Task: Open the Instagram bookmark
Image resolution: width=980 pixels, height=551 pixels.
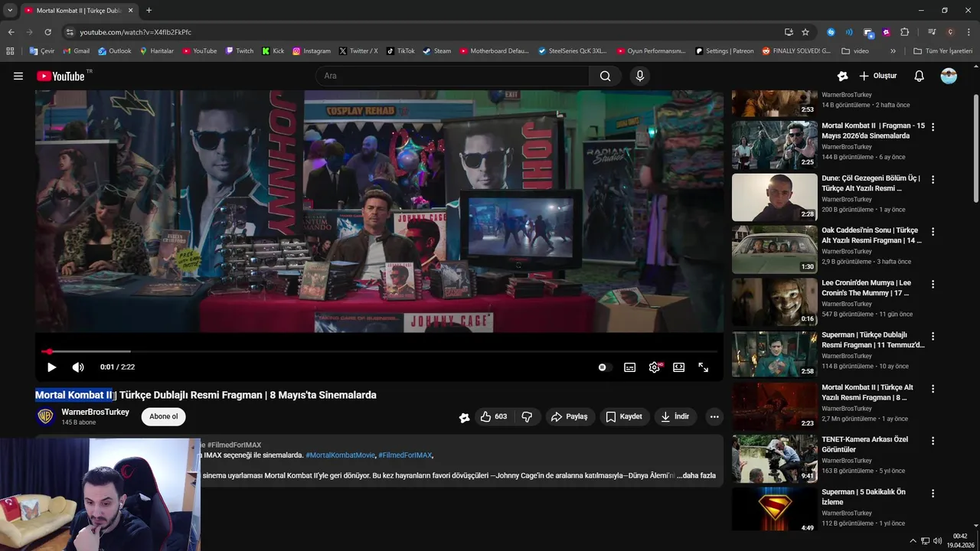Action: (312, 51)
